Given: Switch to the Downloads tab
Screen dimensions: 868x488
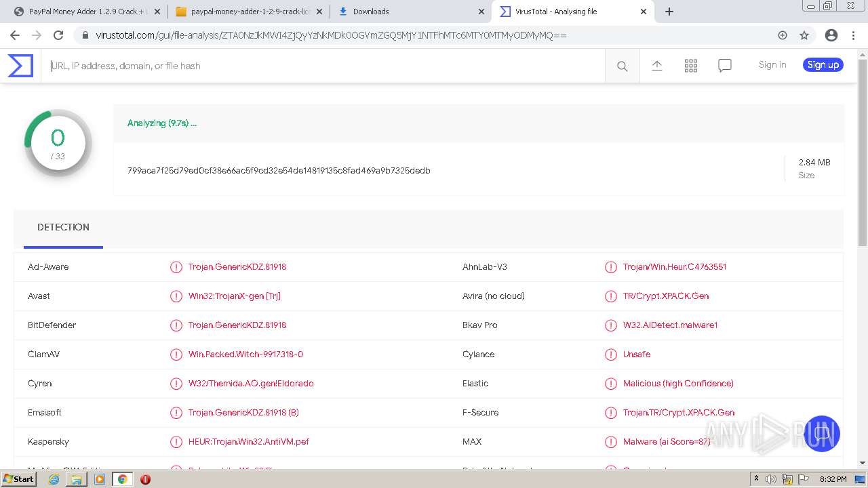Looking at the screenshot, I should pyautogui.click(x=410, y=12).
